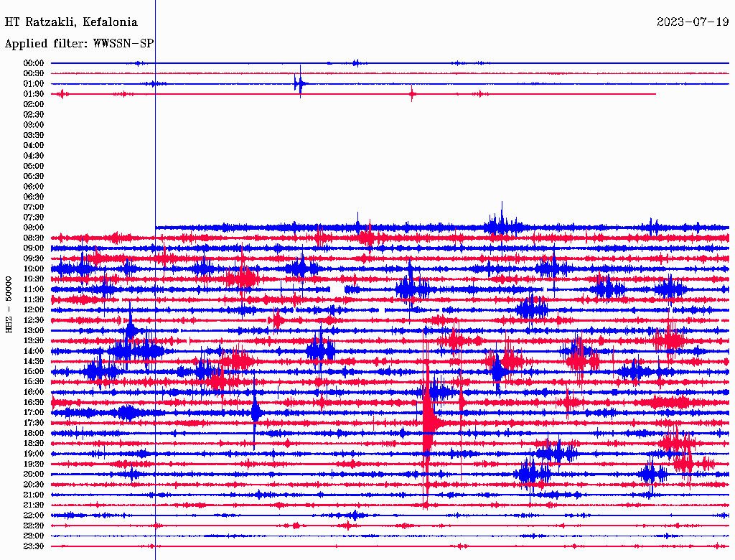
Task: Click the 'Applied filter: WWSSN-SP' text
Action: (79, 44)
